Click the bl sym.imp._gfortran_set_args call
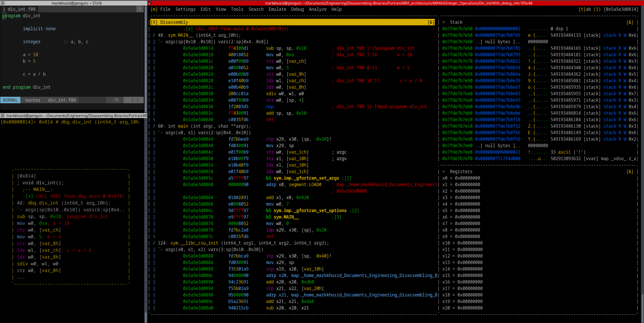Screen dimensions: 644x323 pyautogui.click(x=302, y=178)
